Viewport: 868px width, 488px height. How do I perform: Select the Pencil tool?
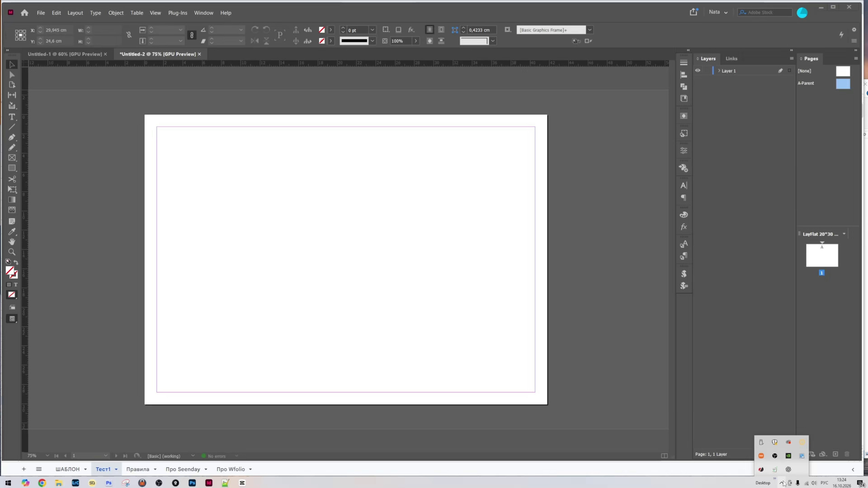[x=12, y=147]
